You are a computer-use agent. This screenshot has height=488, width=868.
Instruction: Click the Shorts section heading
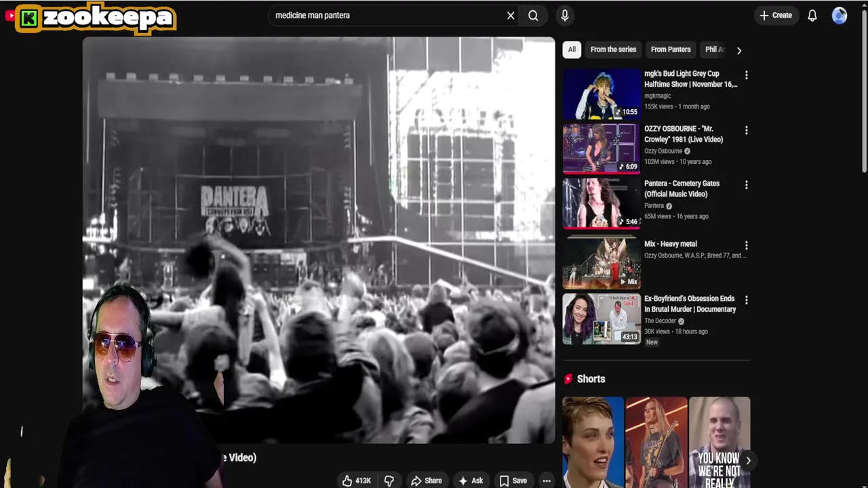point(591,379)
